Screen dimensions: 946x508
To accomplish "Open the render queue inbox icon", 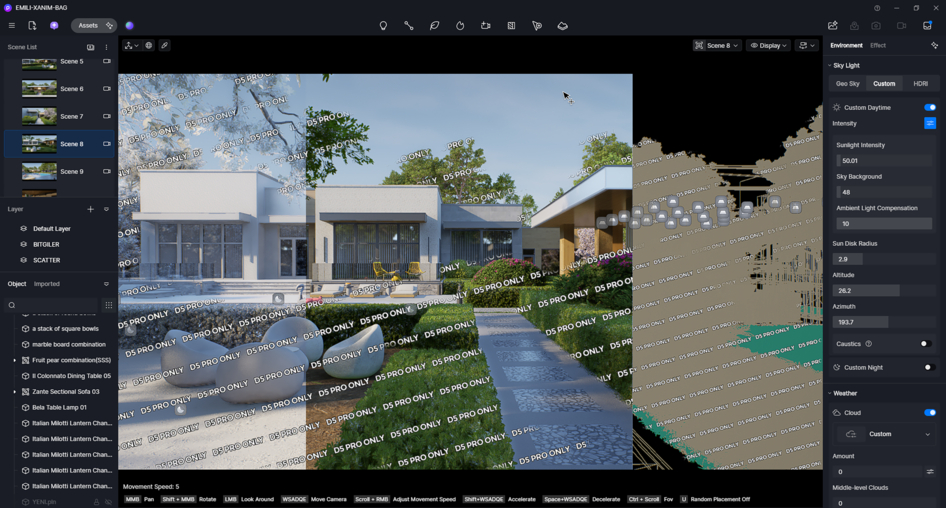I will point(927,25).
